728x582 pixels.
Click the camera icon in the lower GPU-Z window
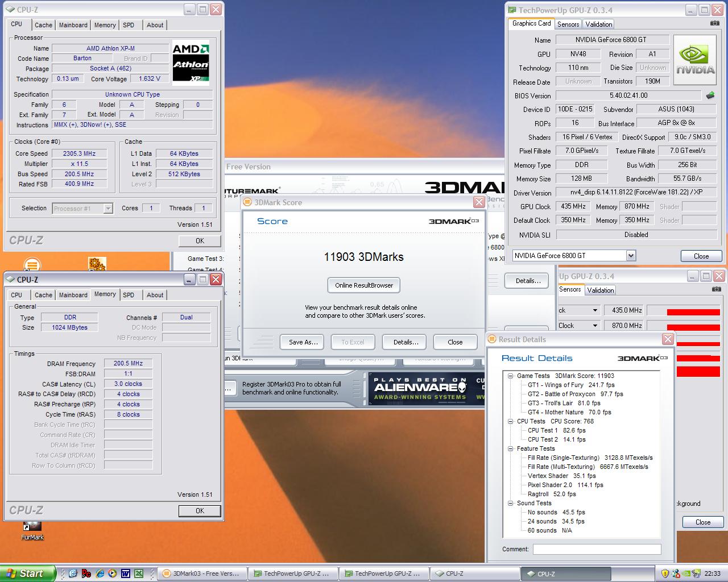[716, 289]
